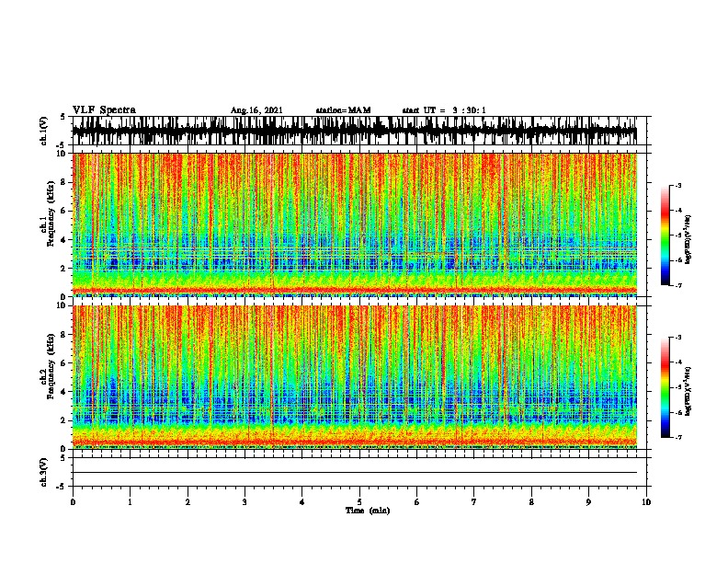
Task: Click the "Time (min)" x-axis label
Action: tap(368, 511)
